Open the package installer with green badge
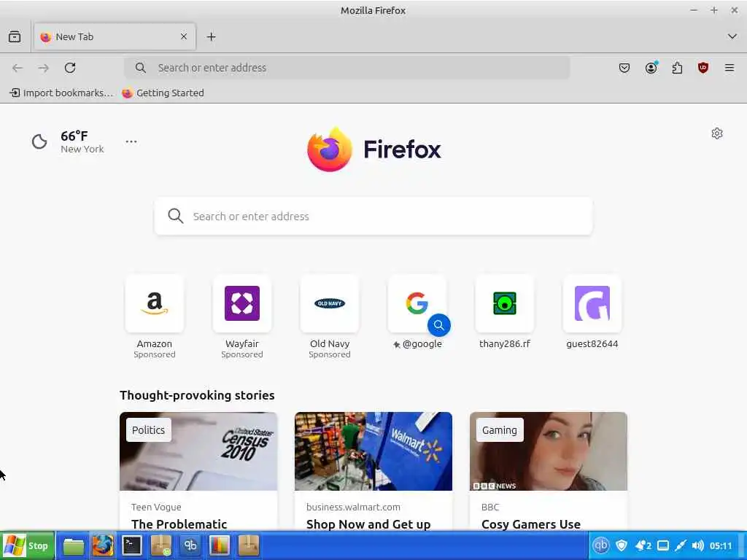This screenshot has width=747, height=560. tap(161, 545)
